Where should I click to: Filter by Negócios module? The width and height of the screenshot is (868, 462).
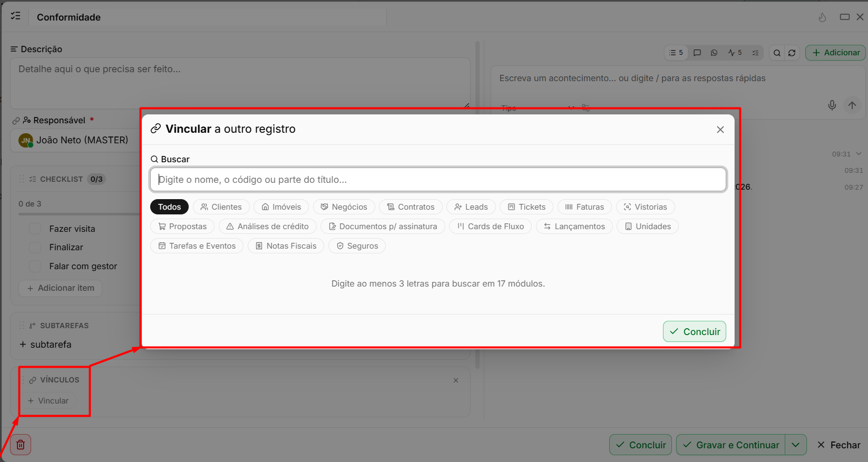pyautogui.click(x=344, y=207)
